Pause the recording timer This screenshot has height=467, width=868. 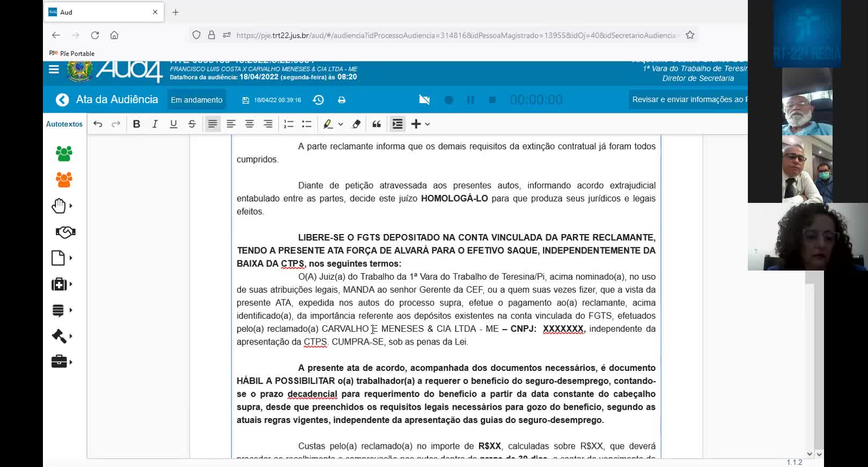coord(470,100)
